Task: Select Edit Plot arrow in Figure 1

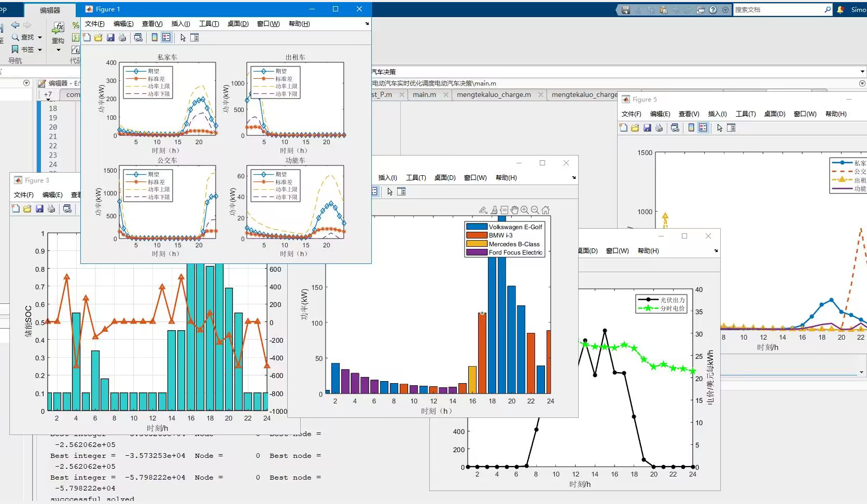Action: tap(183, 37)
